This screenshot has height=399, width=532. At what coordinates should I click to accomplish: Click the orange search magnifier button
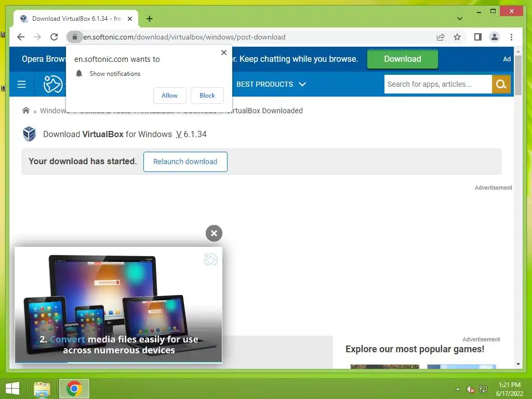click(x=501, y=84)
